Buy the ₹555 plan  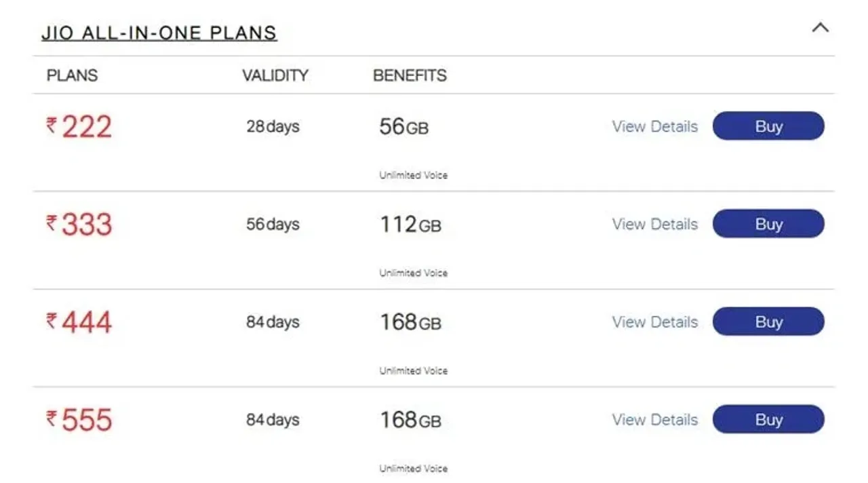[x=768, y=419]
